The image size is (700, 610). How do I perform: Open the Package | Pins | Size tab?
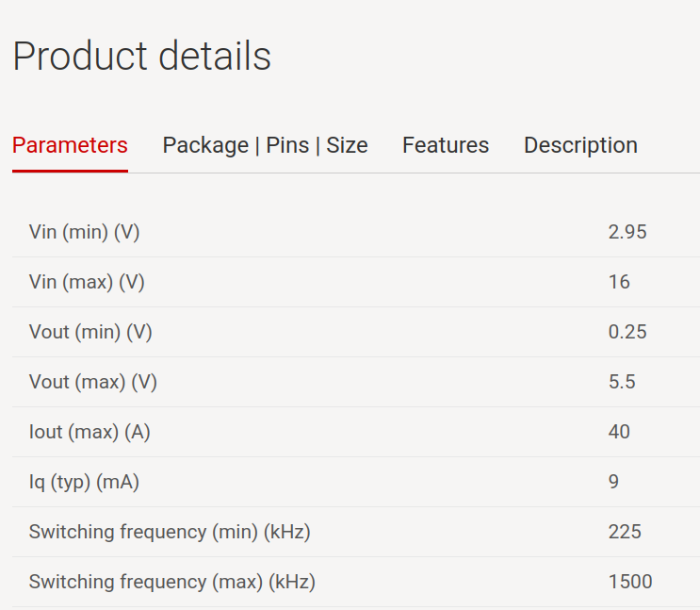tap(265, 146)
